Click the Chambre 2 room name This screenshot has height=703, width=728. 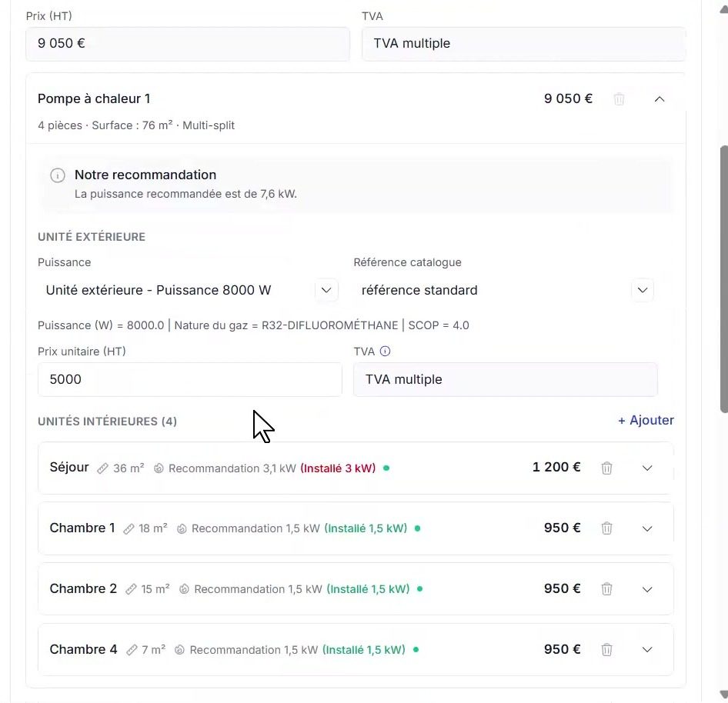tap(83, 589)
